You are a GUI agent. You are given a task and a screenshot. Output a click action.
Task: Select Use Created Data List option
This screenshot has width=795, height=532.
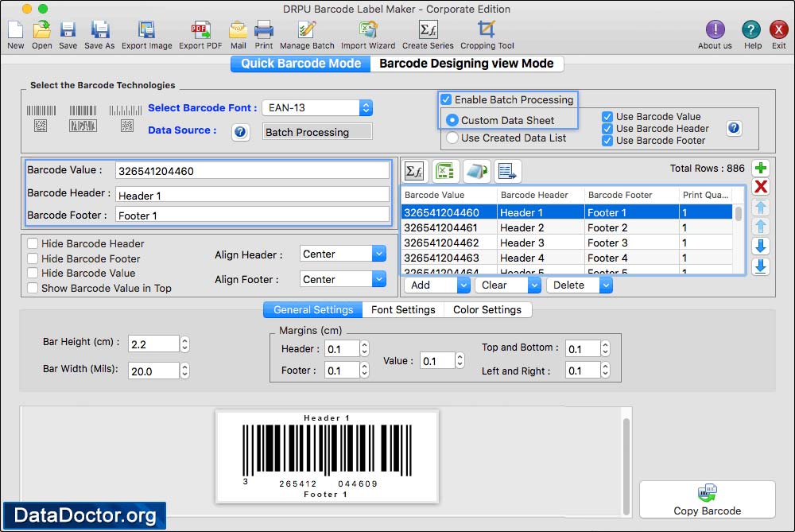(x=452, y=138)
